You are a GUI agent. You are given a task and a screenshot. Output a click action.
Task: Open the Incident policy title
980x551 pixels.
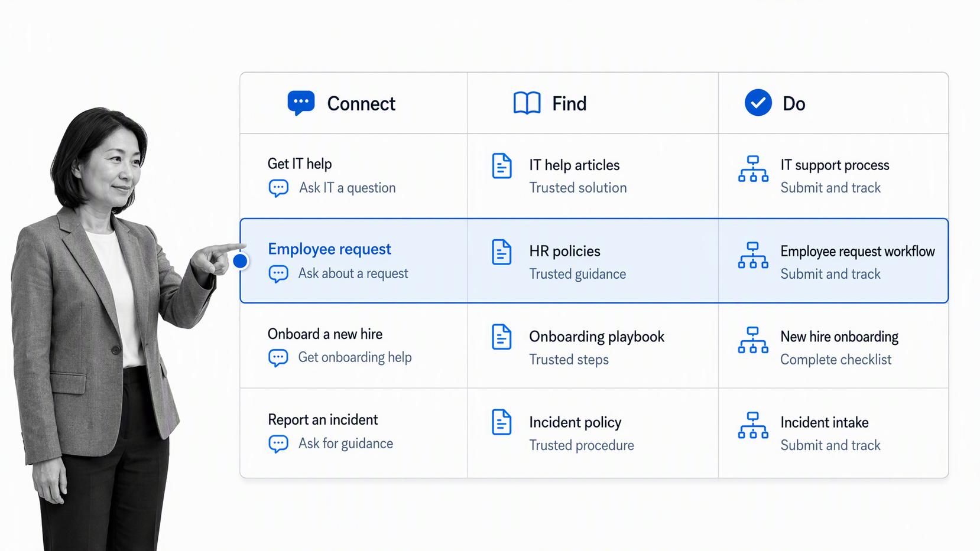575,422
